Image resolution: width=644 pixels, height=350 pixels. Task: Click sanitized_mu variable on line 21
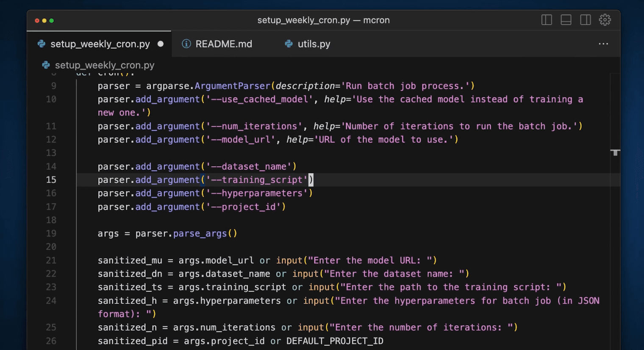[130, 260]
